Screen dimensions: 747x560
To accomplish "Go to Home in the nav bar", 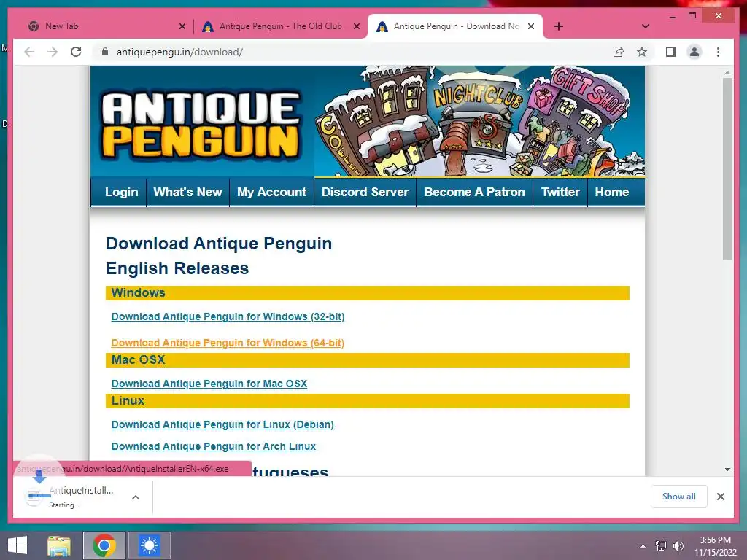I will tap(612, 192).
